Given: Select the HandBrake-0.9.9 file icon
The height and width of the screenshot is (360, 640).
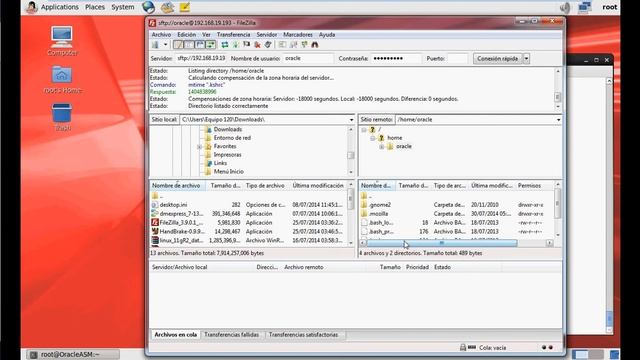Looking at the screenshot, I should click(x=155, y=232).
